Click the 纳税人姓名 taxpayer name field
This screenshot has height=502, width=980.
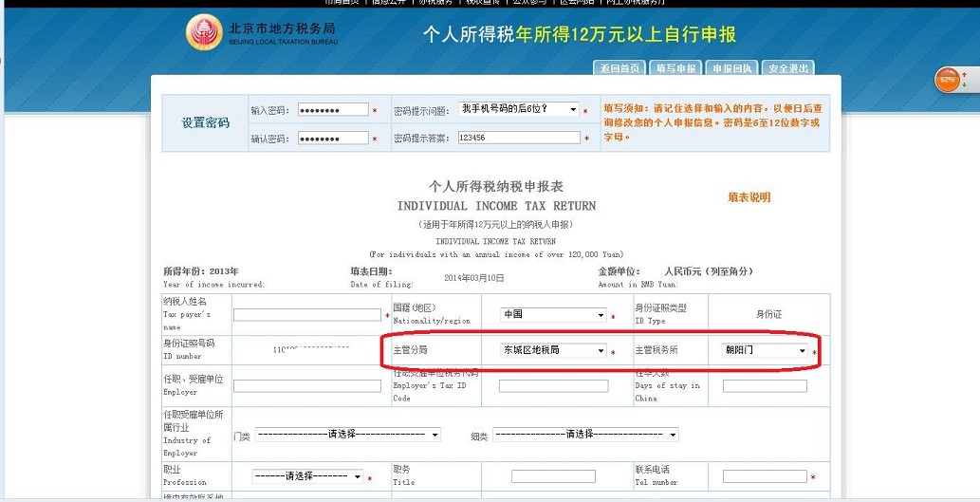(x=307, y=315)
